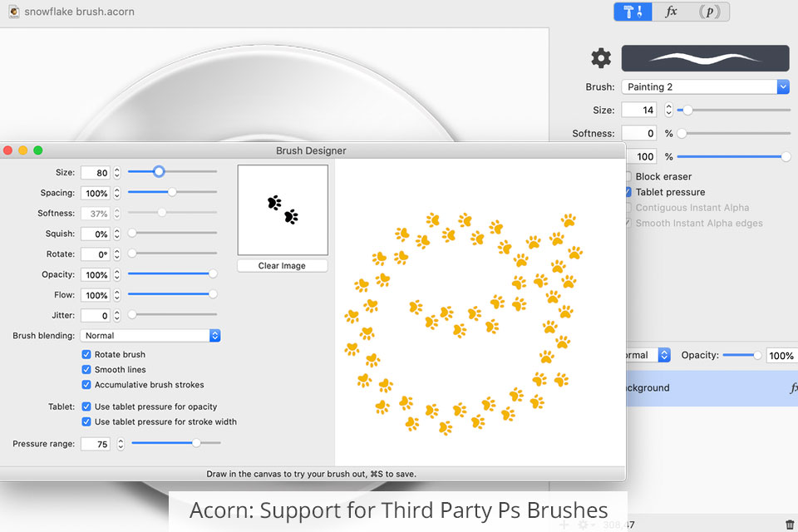The image size is (798, 532).
Task: Click the paw print brush image well
Action: [283, 209]
